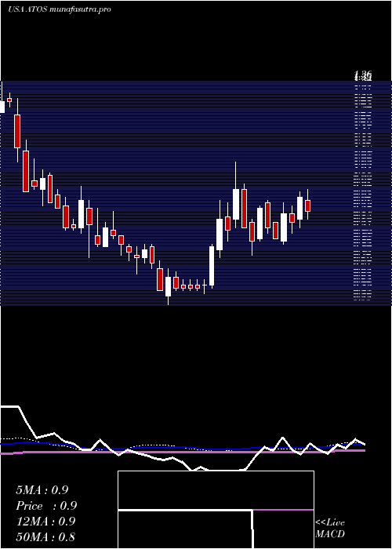Click the 'Price : 0.9' label
The image size is (392, 549).
46,506
